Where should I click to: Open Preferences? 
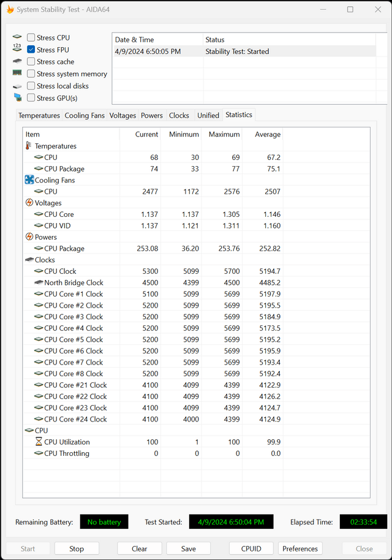click(300, 548)
